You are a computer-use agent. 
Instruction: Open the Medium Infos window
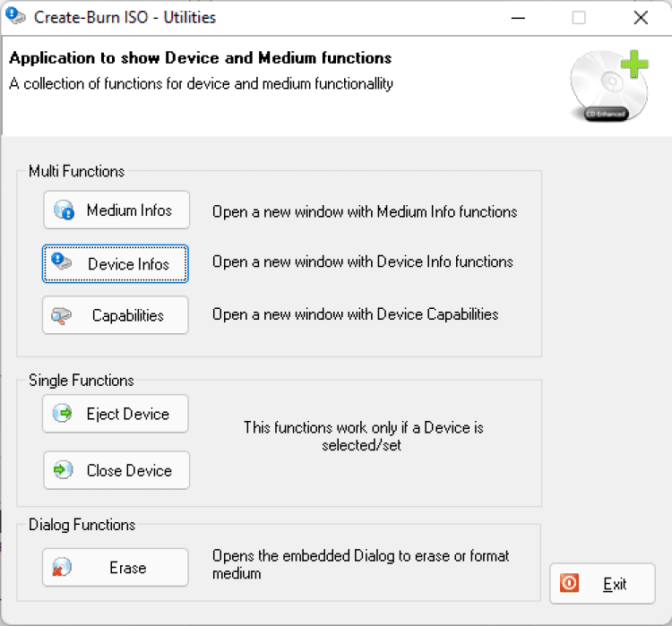click(x=116, y=210)
